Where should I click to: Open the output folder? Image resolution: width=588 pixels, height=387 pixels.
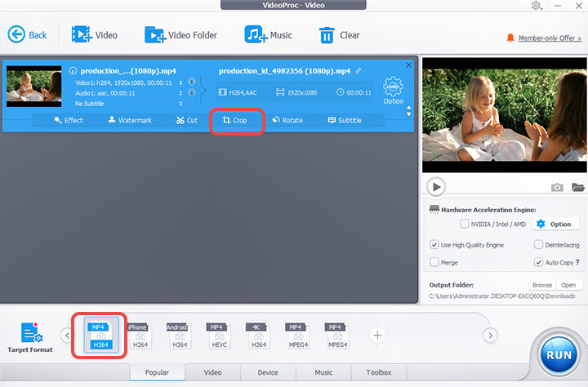[568, 285]
